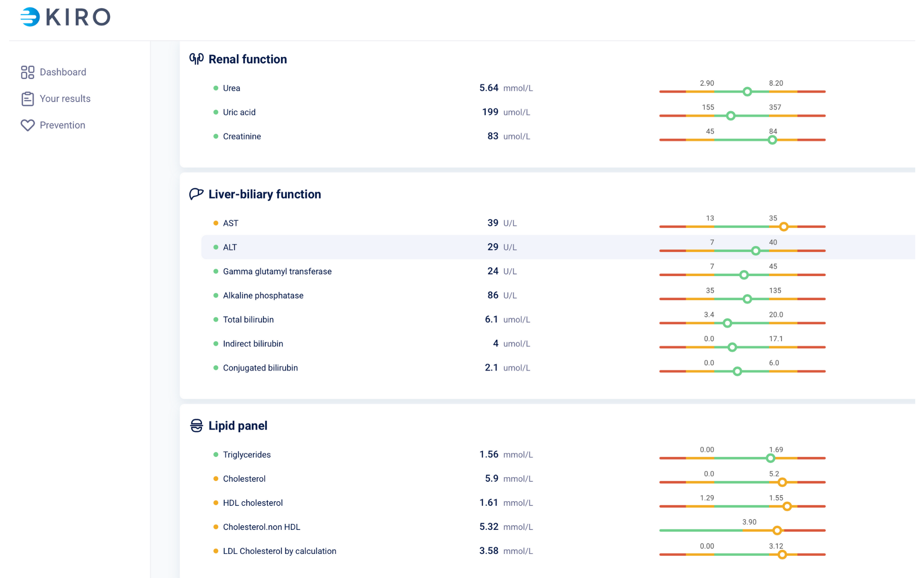Click the Liver-biliary function liver icon

point(196,194)
